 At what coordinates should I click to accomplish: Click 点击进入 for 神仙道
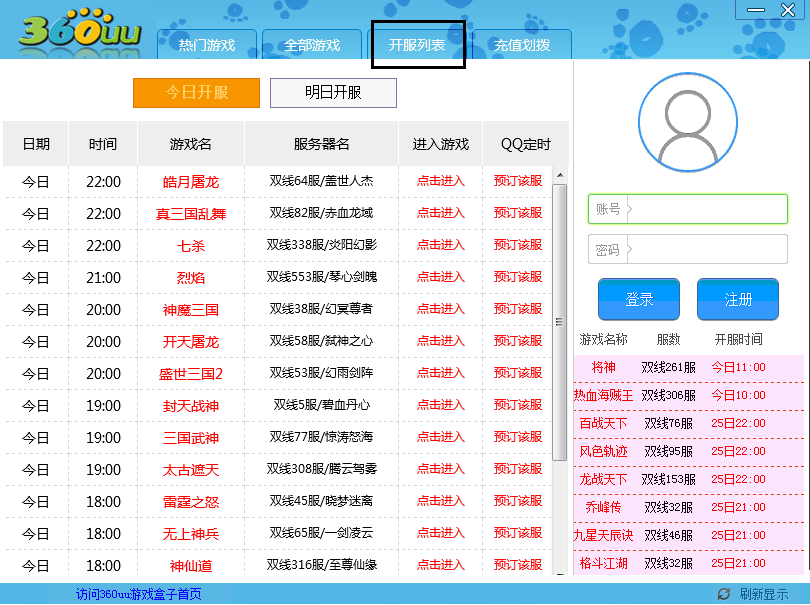441,565
